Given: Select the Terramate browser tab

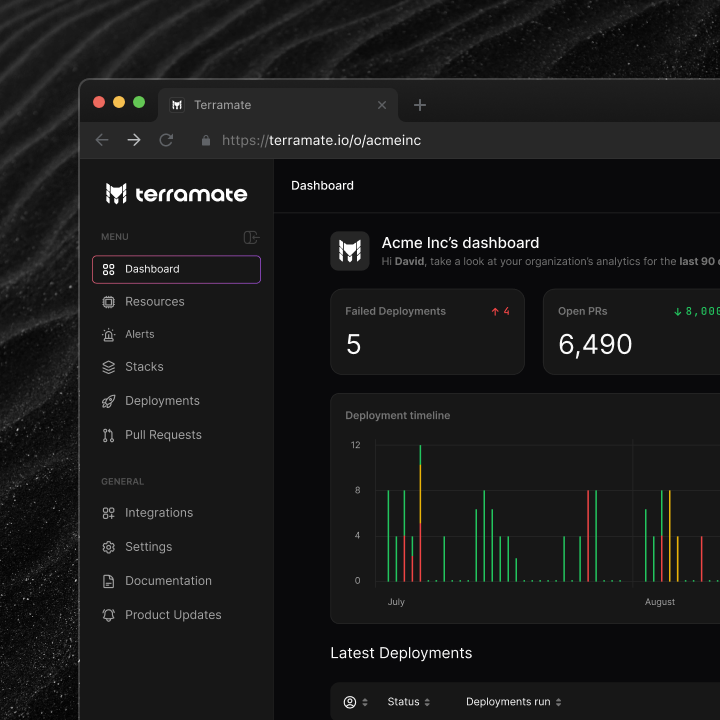Looking at the screenshot, I should click(278, 105).
